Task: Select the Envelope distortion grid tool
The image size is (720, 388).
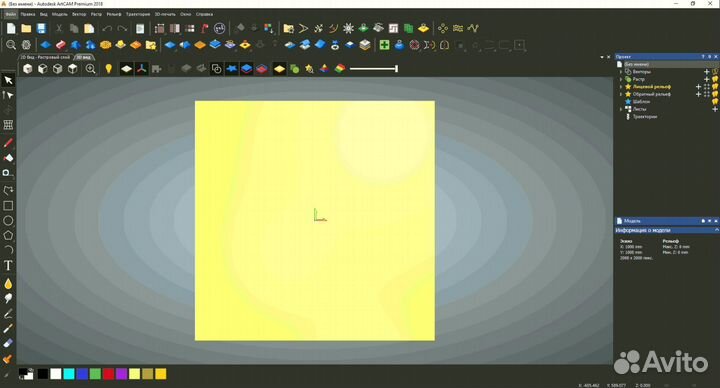Action: click(x=8, y=124)
